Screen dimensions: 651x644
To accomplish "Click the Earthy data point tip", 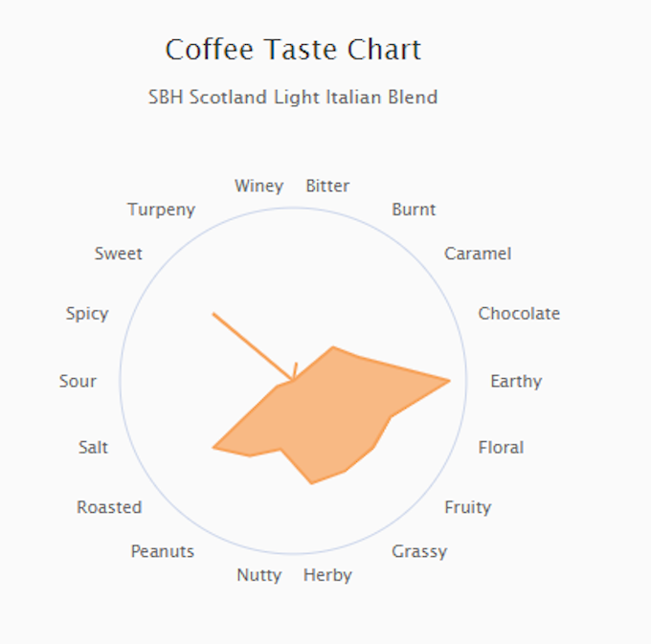I will pos(450,381).
